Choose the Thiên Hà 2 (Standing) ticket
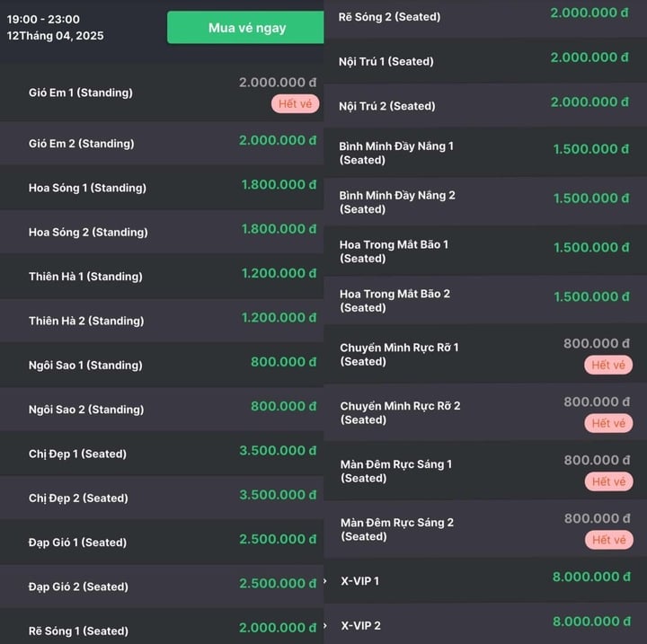The image size is (647, 644). pyautogui.click(x=85, y=321)
